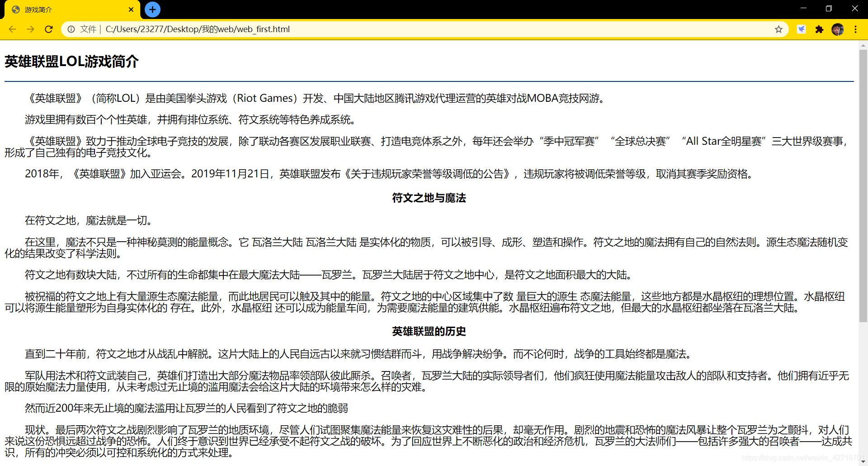Click paragraph starting 军队用法术和符文武装自己
The height and width of the screenshot is (466, 868).
[x=427, y=381]
